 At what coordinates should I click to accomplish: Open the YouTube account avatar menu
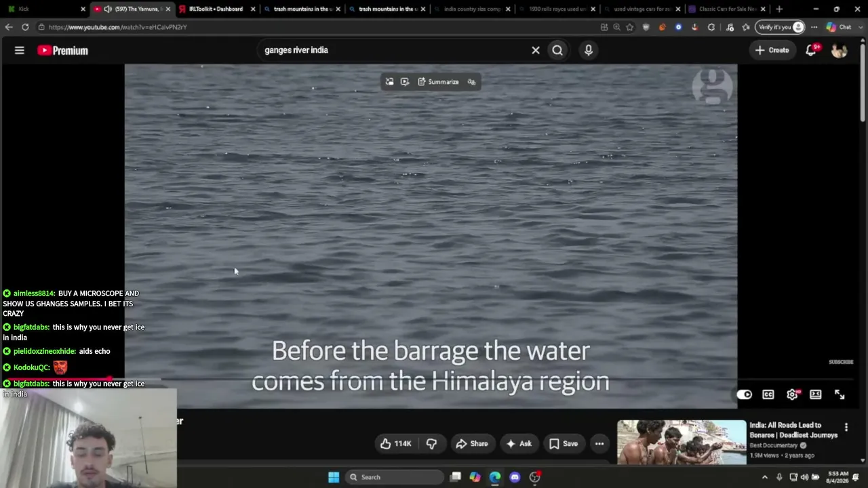coord(839,50)
